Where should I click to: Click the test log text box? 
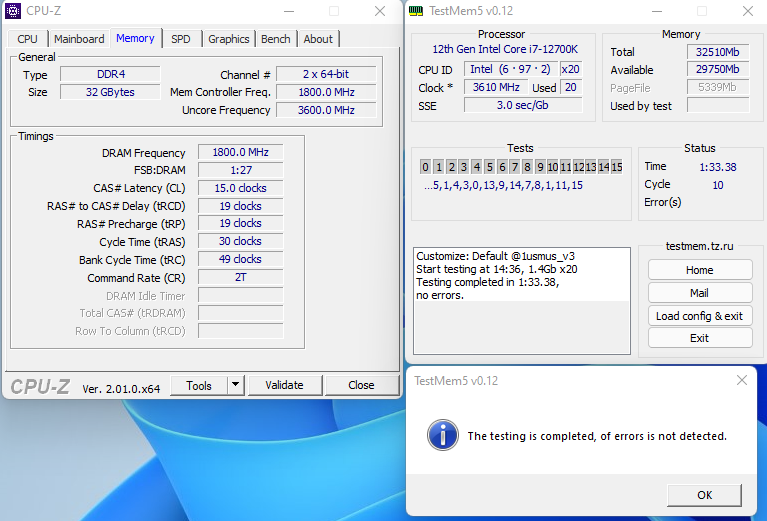click(521, 300)
